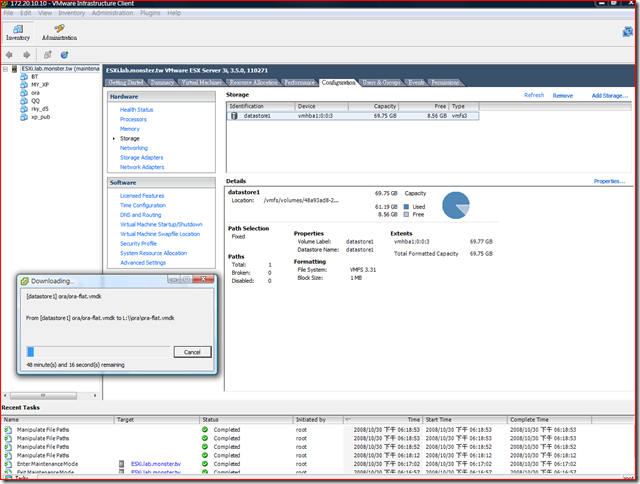Image resolution: width=640 pixels, height=484 pixels.
Task: Sort storage list by Identification column
Action: tap(260, 106)
